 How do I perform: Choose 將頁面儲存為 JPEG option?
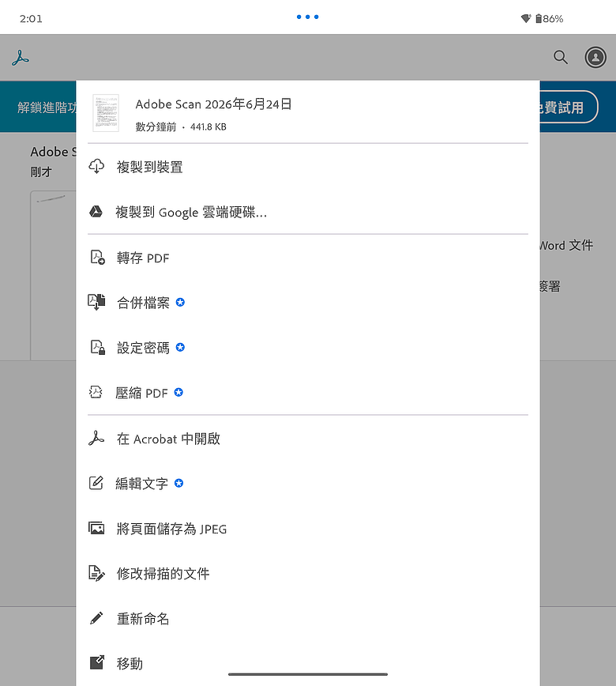(308, 528)
